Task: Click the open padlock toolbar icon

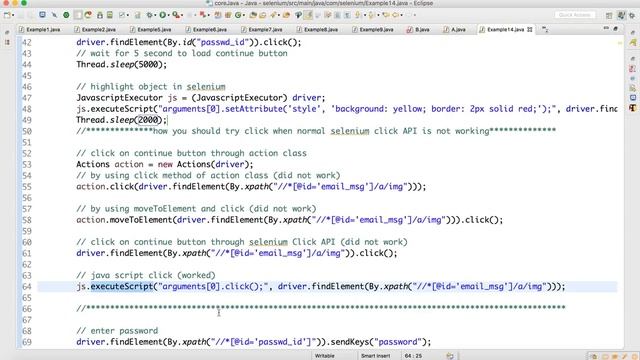Action: [x=100, y=15]
